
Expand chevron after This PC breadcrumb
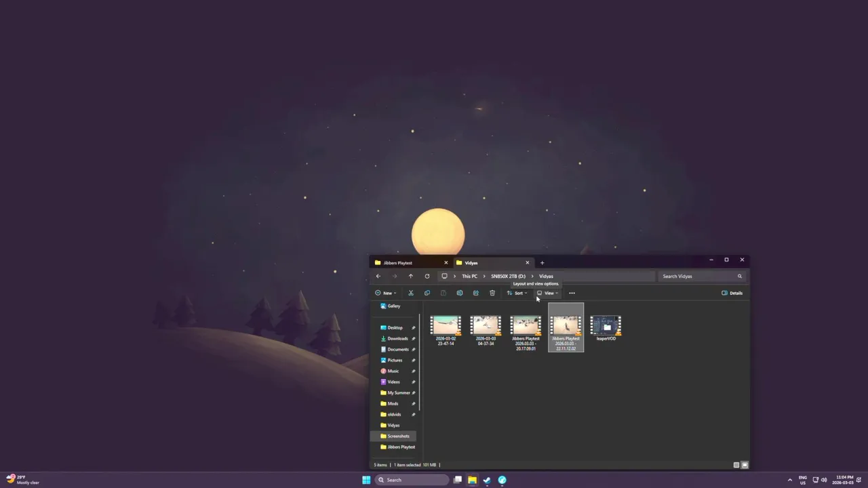click(x=484, y=276)
